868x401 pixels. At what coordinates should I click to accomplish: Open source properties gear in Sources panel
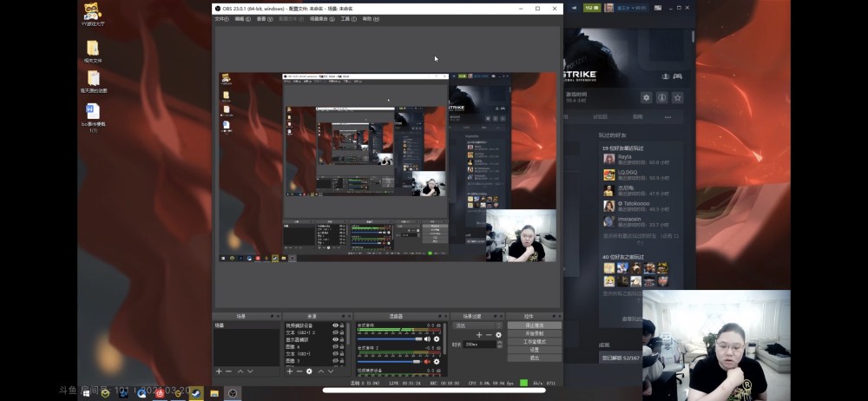coord(309,371)
